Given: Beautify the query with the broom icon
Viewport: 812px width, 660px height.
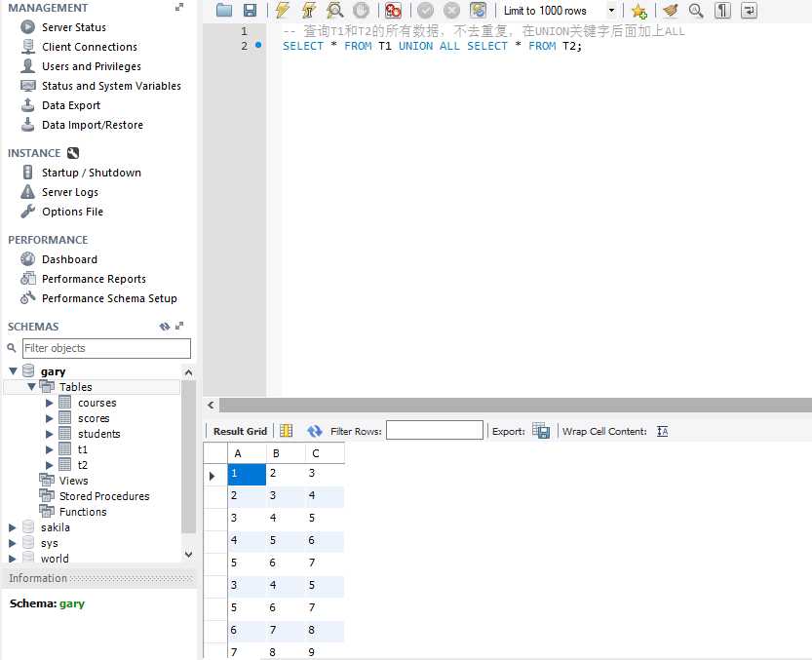Looking at the screenshot, I should click(x=671, y=11).
